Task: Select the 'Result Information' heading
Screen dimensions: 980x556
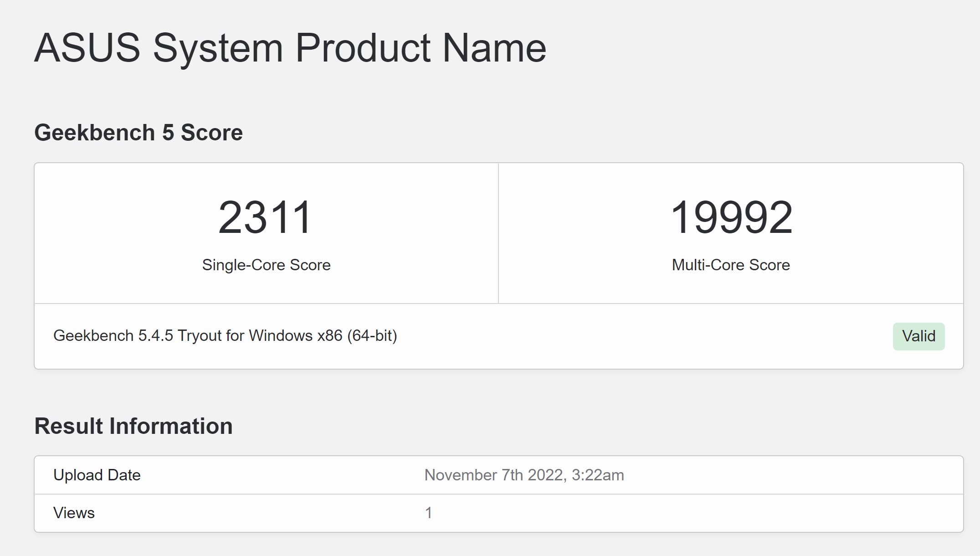Action: tap(133, 426)
